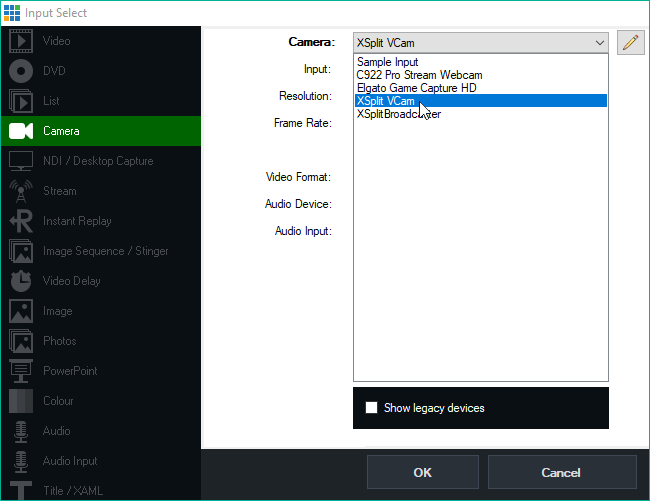The width and height of the screenshot is (650, 501).
Task: Open the Instant Replay tab
Action: [101, 221]
